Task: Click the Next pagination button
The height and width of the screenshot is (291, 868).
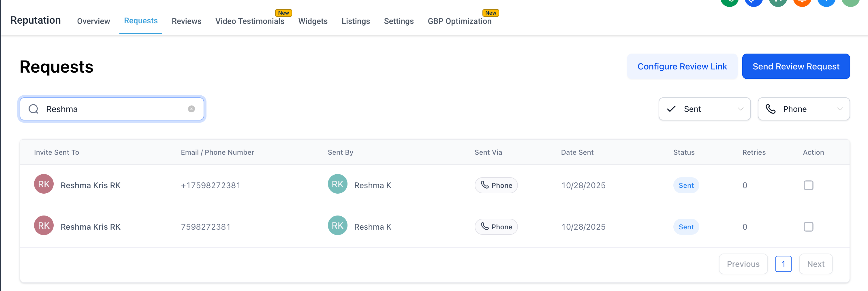Action: pos(816,264)
